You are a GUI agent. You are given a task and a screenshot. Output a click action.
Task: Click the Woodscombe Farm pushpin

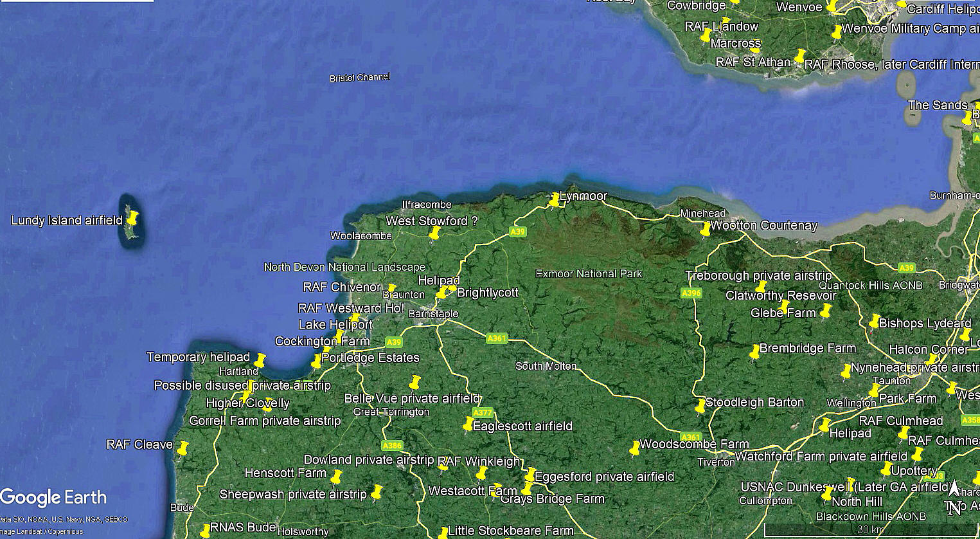[634, 448]
